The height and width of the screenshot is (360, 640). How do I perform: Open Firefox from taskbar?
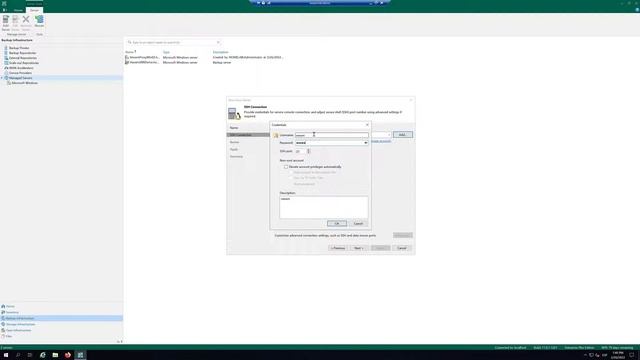[68, 355]
